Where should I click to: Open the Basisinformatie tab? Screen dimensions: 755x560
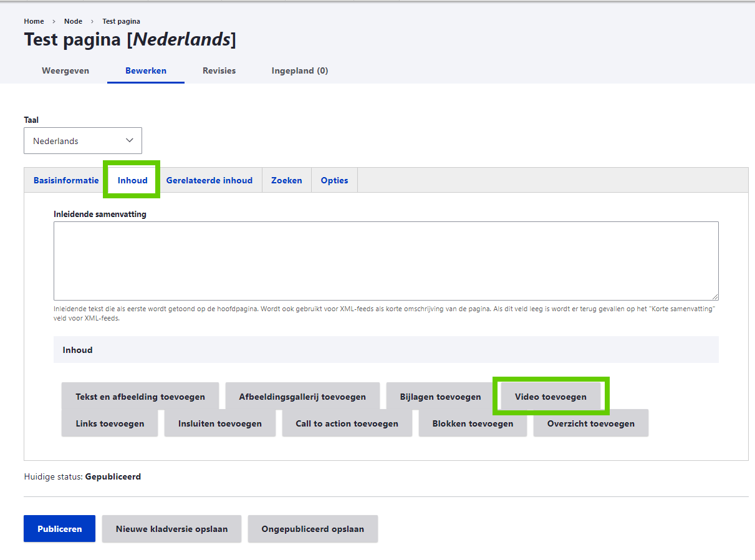click(x=66, y=180)
